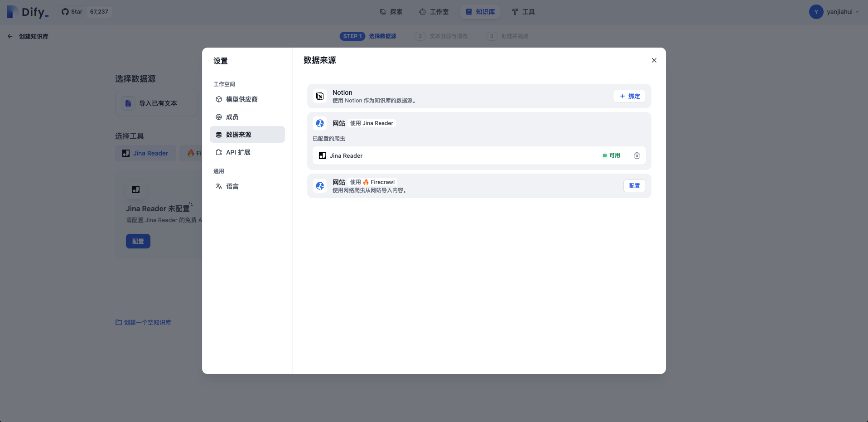
Task: Open 成员 settings section
Action: point(232,117)
